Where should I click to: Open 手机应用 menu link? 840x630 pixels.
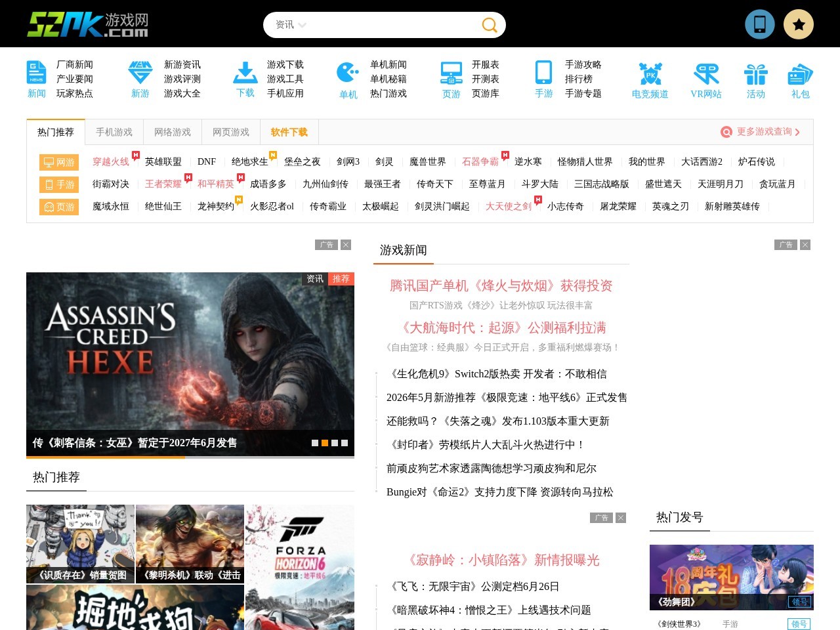(x=285, y=94)
